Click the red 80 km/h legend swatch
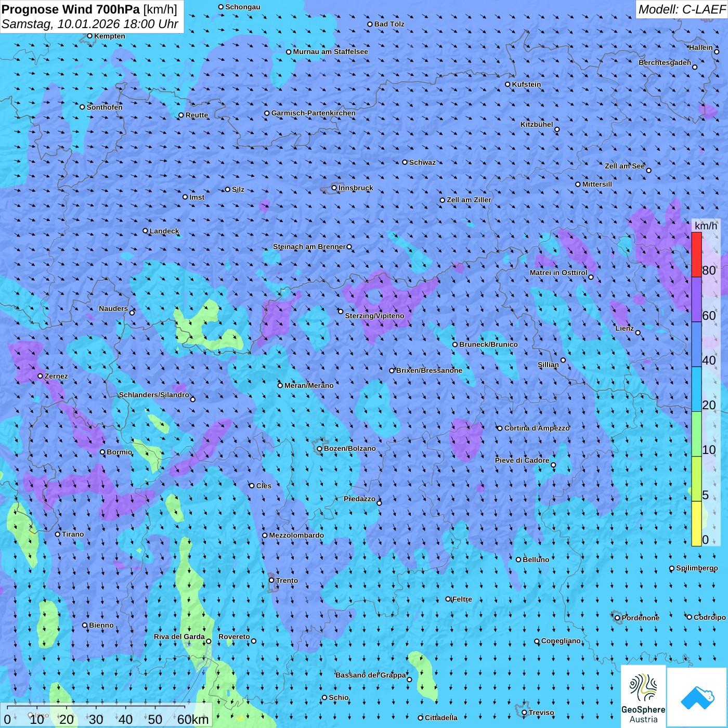 696,255
